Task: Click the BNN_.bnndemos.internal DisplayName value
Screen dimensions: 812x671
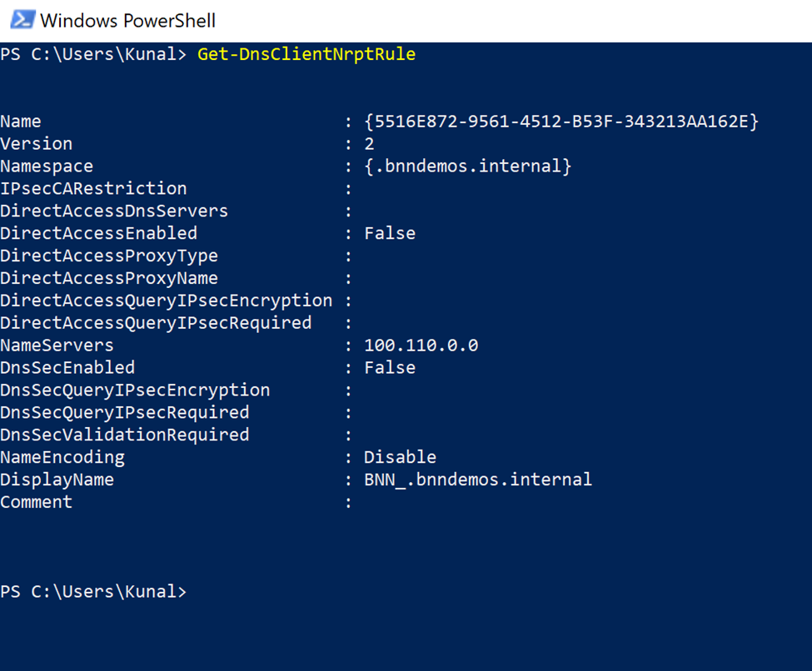Action: pos(477,480)
